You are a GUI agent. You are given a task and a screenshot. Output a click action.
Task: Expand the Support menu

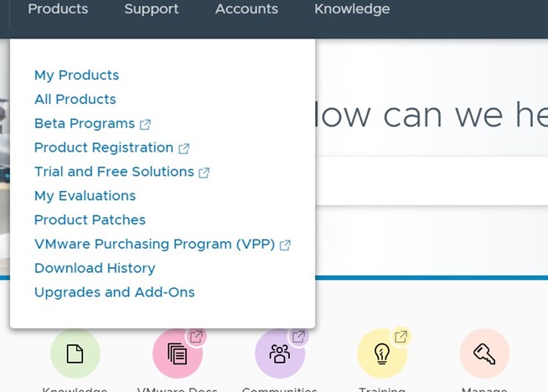pos(152,9)
